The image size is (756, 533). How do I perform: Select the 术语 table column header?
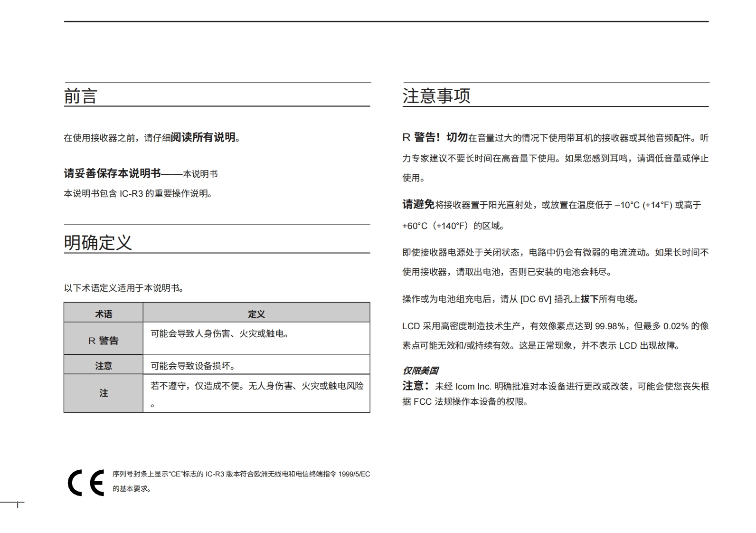[104, 314]
